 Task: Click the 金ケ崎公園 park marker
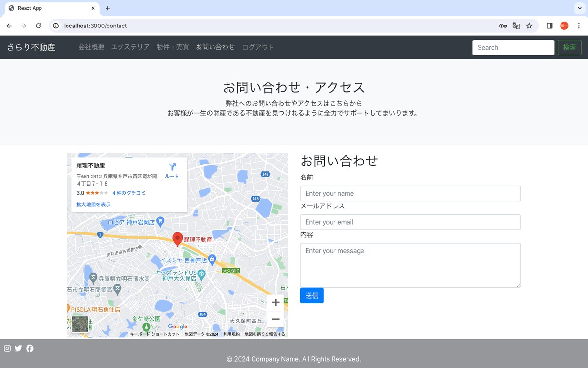[146, 327]
